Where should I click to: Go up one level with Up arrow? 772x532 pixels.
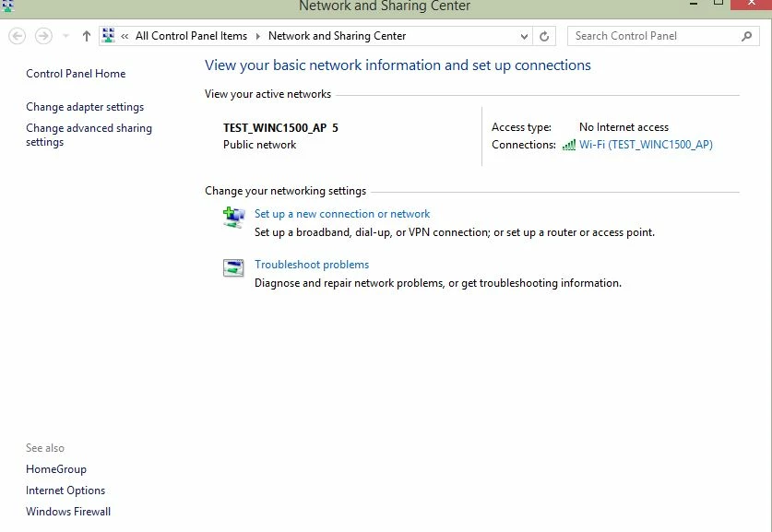click(x=87, y=36)
